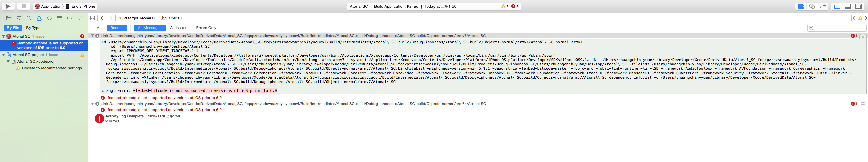Click the log filter search field
Viewport: 868px width, 162px height.
tap(838, 28)
